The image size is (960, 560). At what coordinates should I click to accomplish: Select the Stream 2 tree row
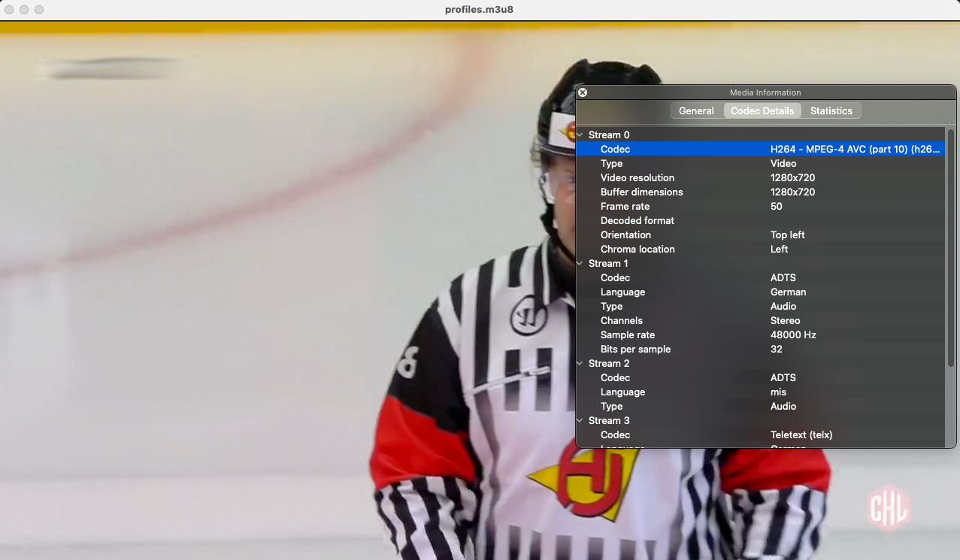pos(760,363)
